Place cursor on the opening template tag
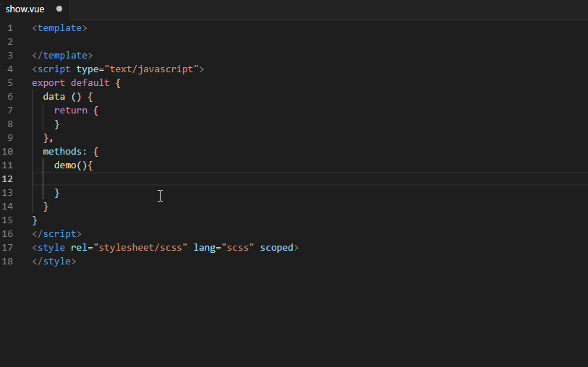Viewport: 588px width, 367px height. pyautogui.click(x=59, y=28)
